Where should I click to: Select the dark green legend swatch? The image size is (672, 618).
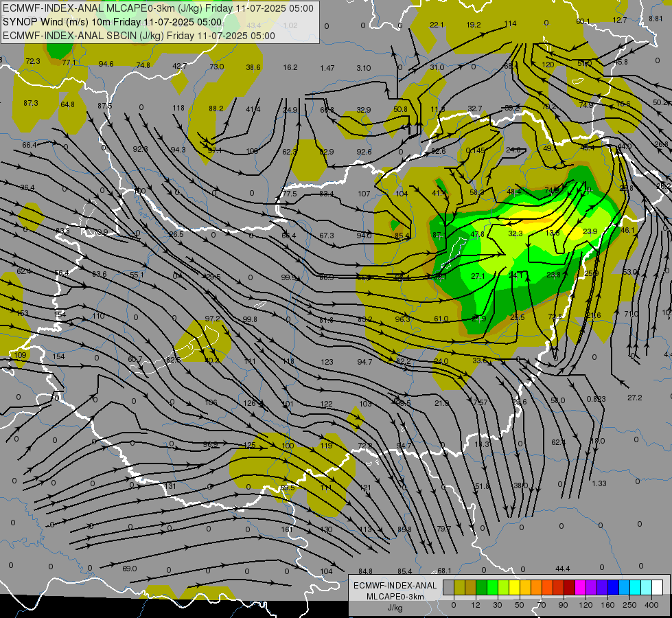point(482,588)
